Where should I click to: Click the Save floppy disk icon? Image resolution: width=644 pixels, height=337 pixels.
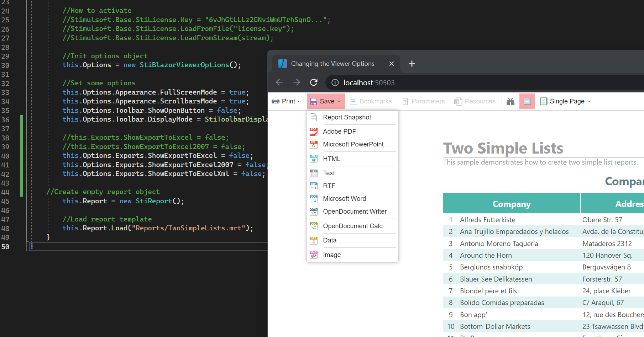coord(314,101)
